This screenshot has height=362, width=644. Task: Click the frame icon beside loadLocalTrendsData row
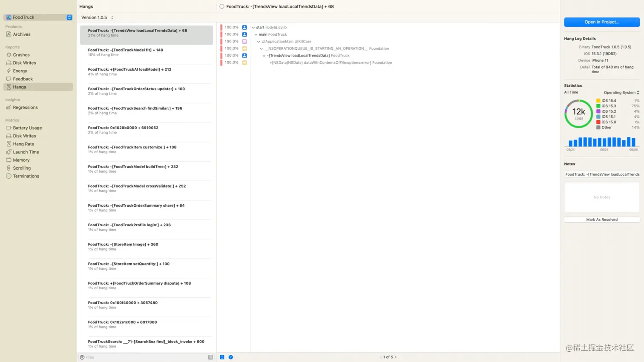244,55
